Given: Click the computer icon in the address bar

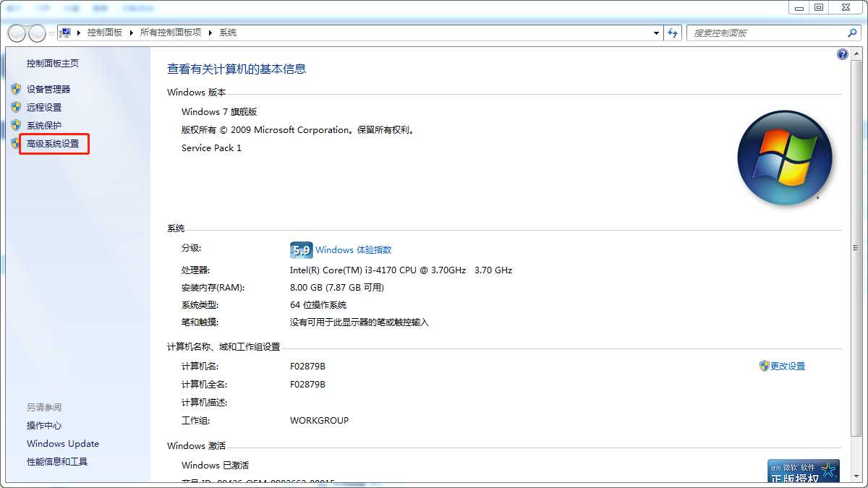Looking at the screenshot, I should click(x=66, y=33).
